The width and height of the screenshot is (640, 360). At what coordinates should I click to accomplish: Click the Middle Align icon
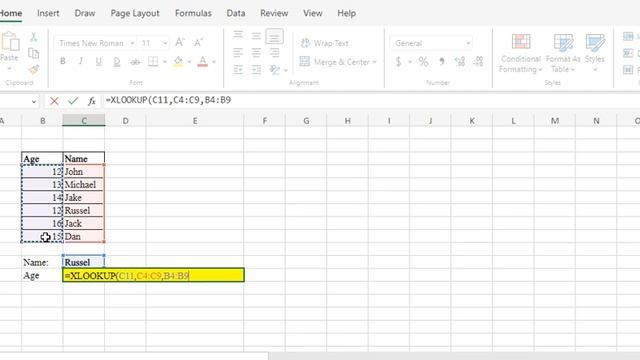(256, 36)
